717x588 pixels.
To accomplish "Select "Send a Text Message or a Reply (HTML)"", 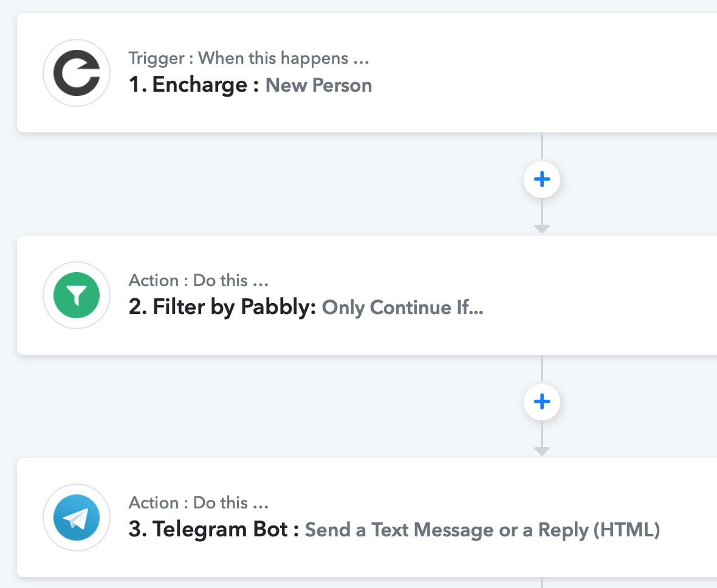I will [482, 530].
